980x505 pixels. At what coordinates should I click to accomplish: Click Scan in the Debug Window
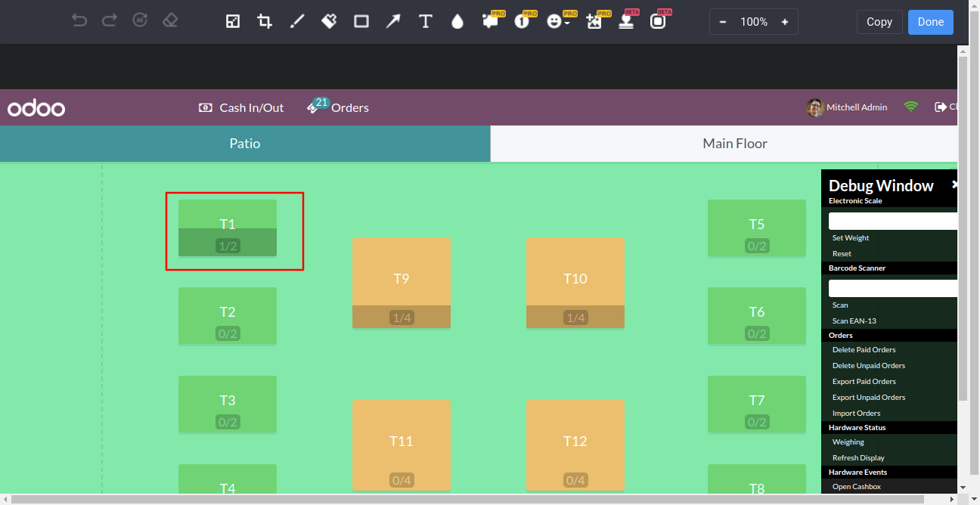pyautogui.click(x=840, y=305)
